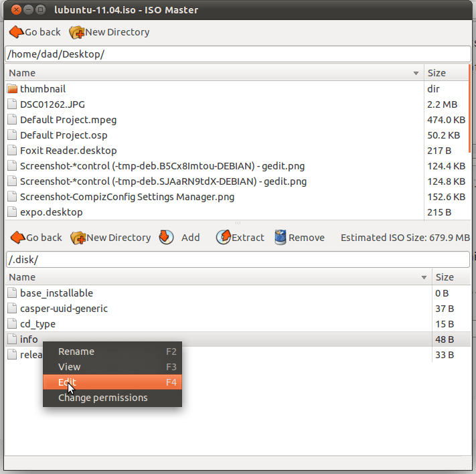Select the Default Project.osp file name

tap(64, 135)
